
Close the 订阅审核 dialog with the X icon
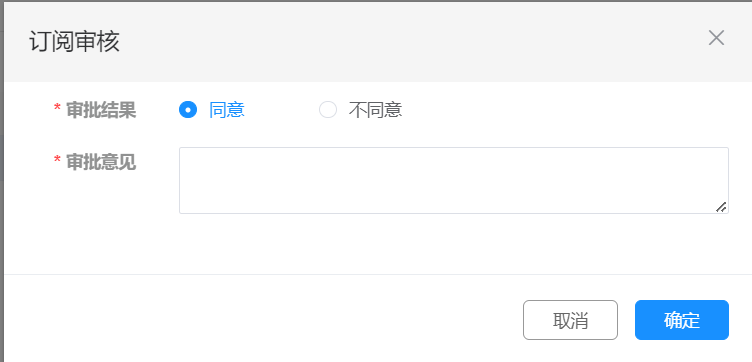pyautogui.click(x=716, y=38)
